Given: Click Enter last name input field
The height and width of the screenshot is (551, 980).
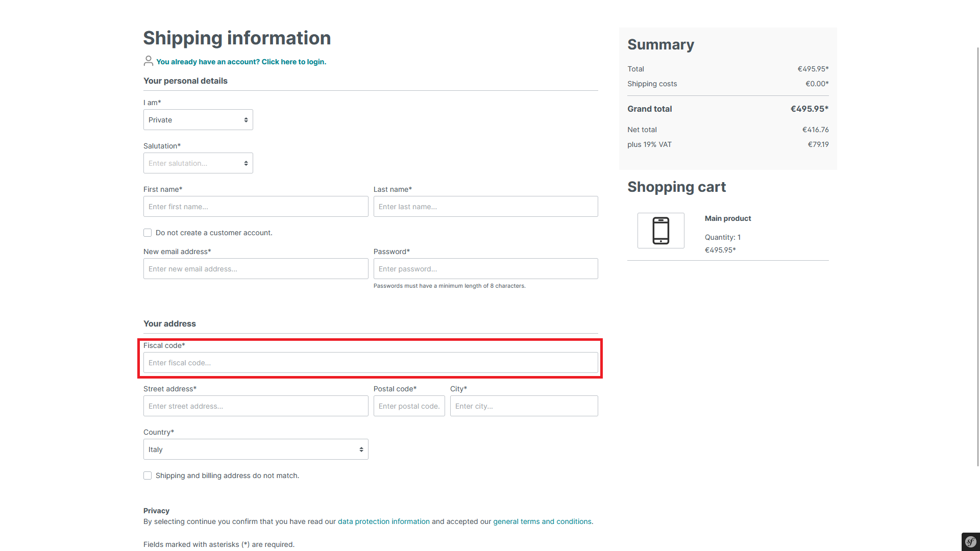Looking at the screenshot, I should pyautogui.click(x=485, y=207).
